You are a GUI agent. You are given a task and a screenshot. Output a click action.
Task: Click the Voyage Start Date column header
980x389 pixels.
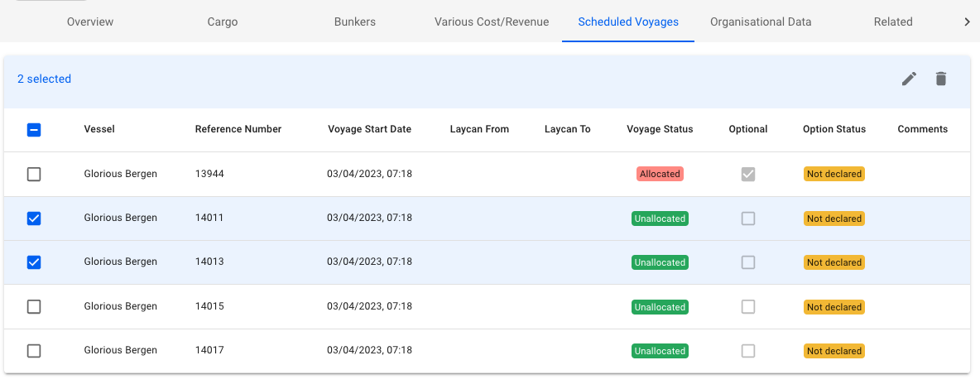(x=369, y=129)
